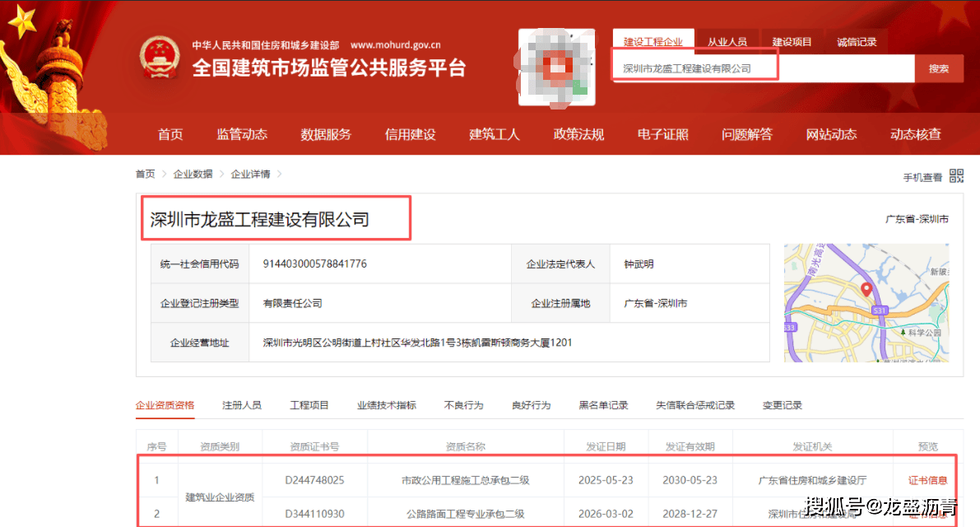The image size is (980, 527).
Task: Click expiry date 2030-05-23
Action: (x=690, y=480)
